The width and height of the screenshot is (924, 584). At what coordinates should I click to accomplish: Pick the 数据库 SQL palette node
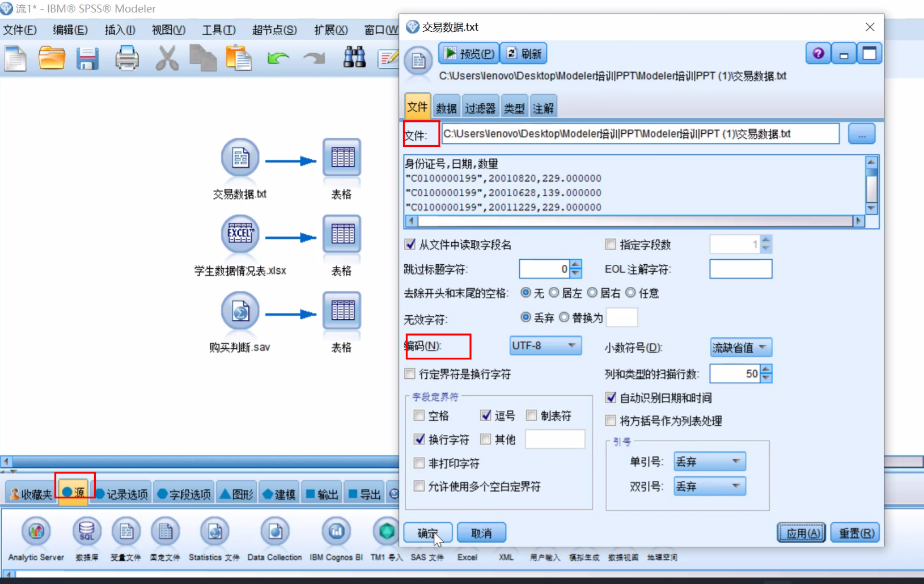[87, 532]
